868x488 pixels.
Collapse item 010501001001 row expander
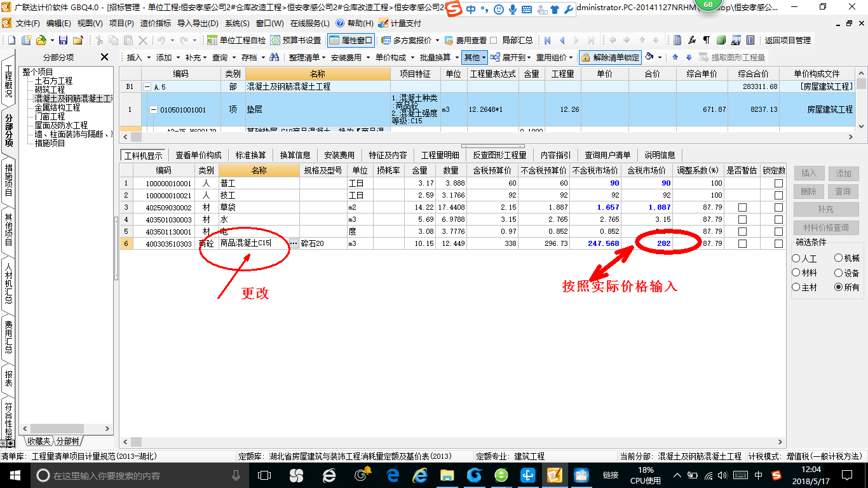153,110
